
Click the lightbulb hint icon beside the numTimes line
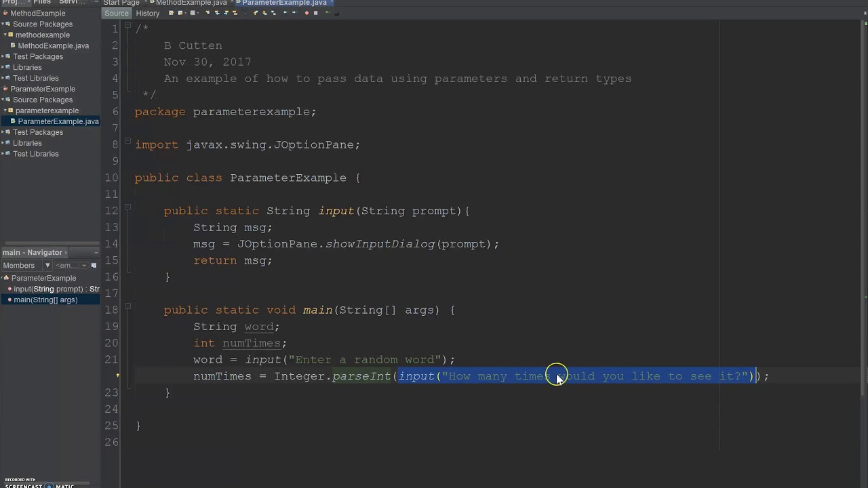118,375
